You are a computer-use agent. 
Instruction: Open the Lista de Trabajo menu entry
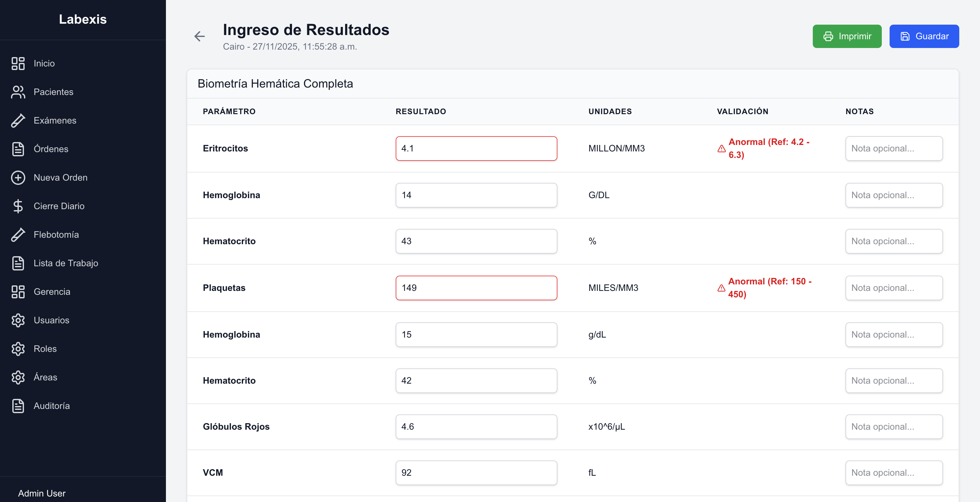[x=65, y=263]
